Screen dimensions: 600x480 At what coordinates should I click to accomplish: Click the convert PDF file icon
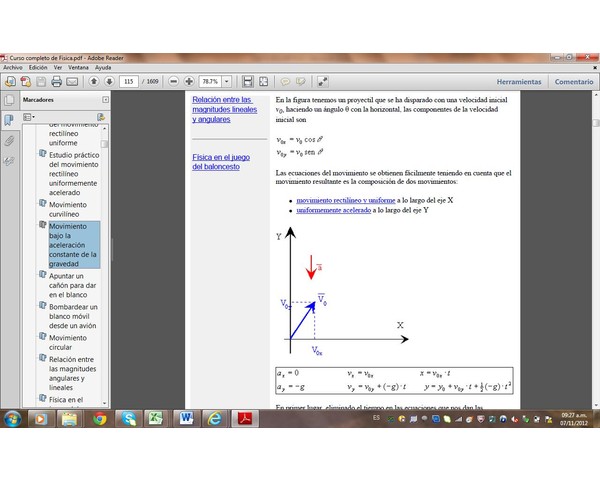pyautogui.click(x=26, y=82)
